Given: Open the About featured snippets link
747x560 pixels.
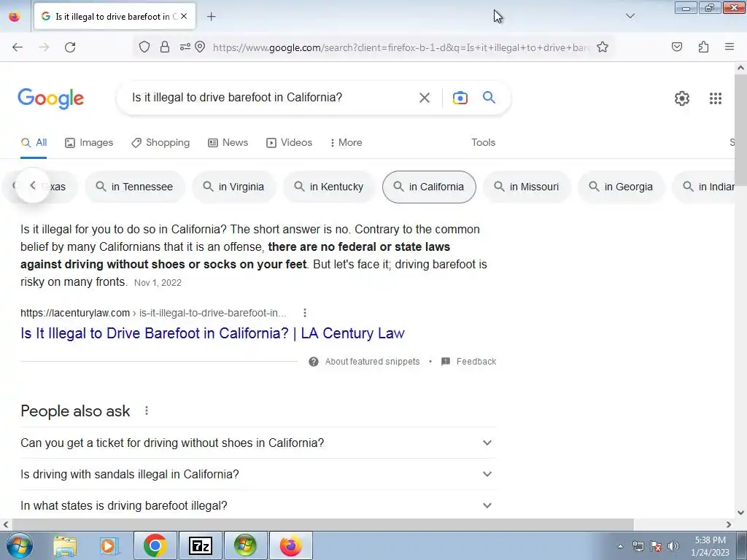Looking at the screenshot, I should pyautogui.click(x=372, y=362).
